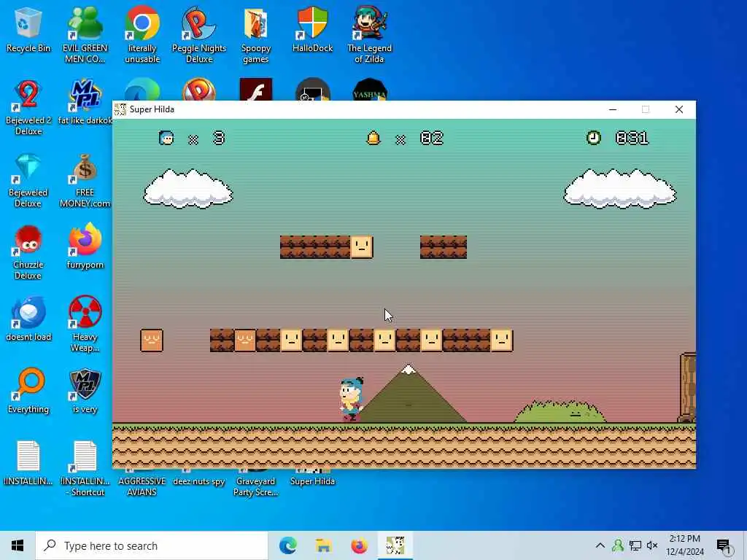Select the !INSTALLIN... text file icon
The height and width of the screenshot is (560, 747).
[x=28, y=463]
